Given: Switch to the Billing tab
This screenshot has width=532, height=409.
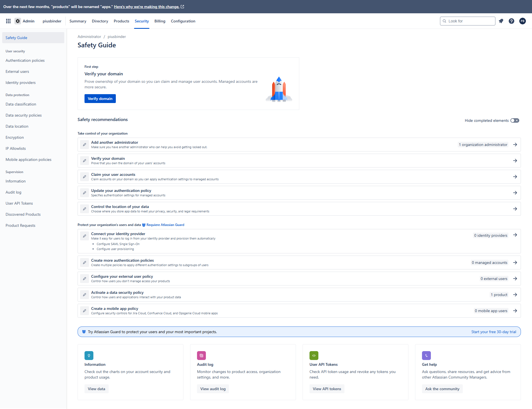Looking at the screenshot, I should (x=160, y=21).
